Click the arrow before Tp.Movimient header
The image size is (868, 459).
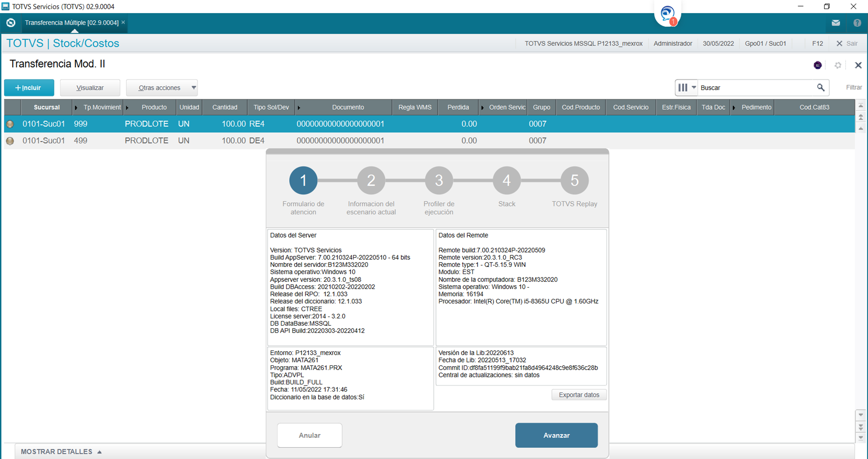tap(76, 107)
